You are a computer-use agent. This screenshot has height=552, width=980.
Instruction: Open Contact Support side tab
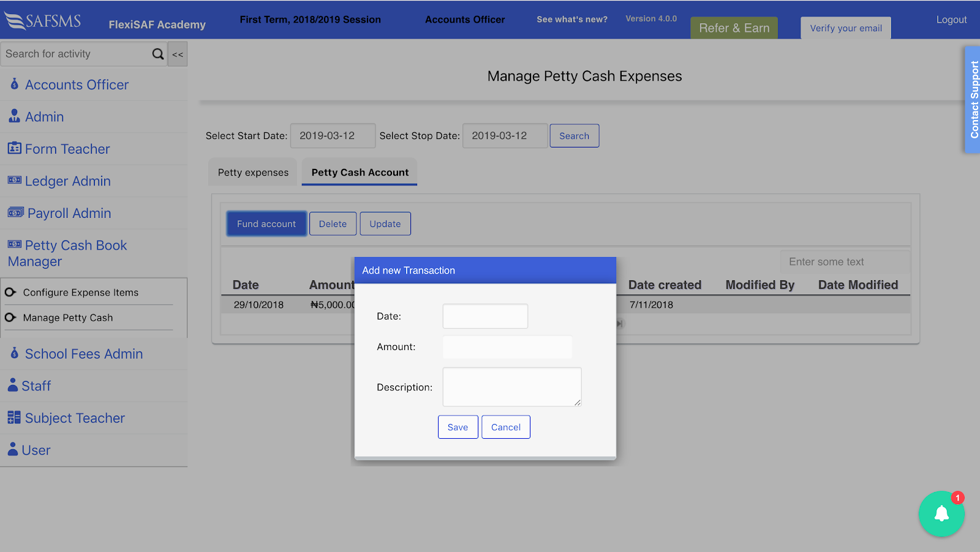coord(973,99)
